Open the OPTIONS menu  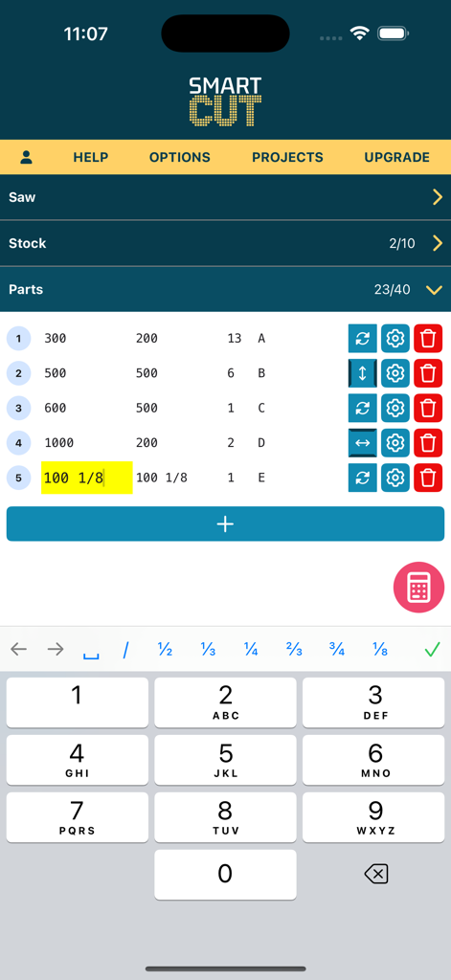pyautogui.click(x=179, y=158)
